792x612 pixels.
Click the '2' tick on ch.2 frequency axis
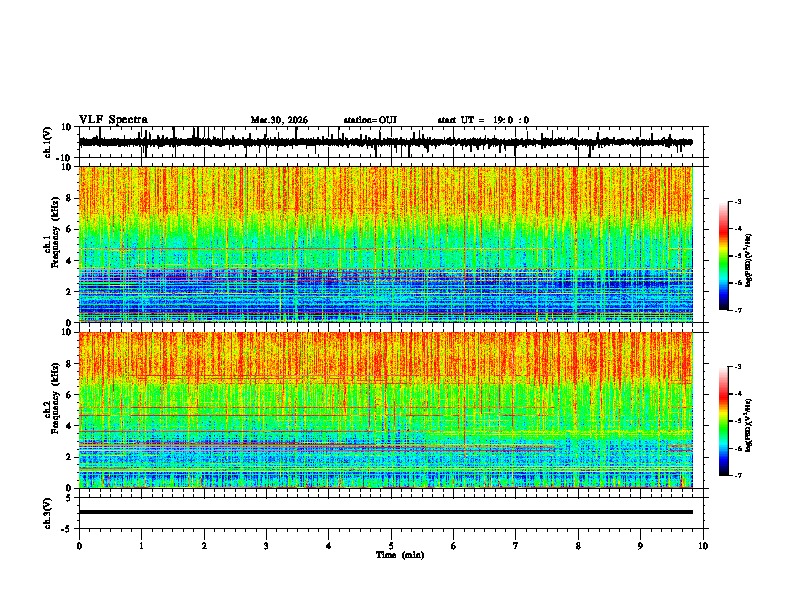coord(69,457)
